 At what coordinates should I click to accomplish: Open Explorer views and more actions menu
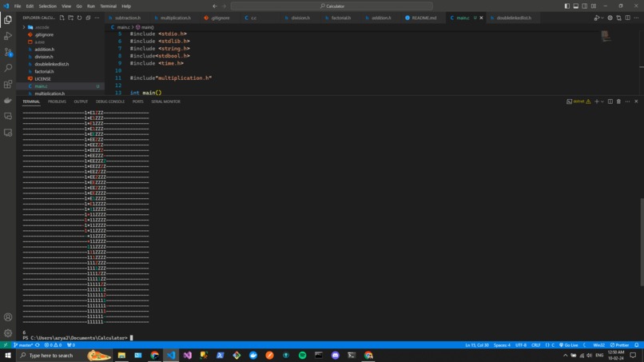pos(97,18)
